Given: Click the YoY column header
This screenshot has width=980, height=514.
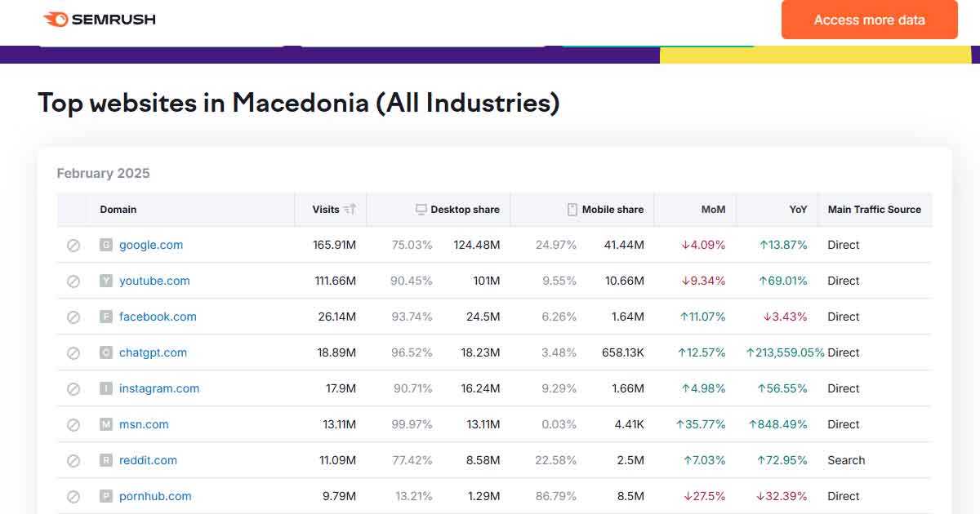Looking at the screenshot, I should click(798, 210).
